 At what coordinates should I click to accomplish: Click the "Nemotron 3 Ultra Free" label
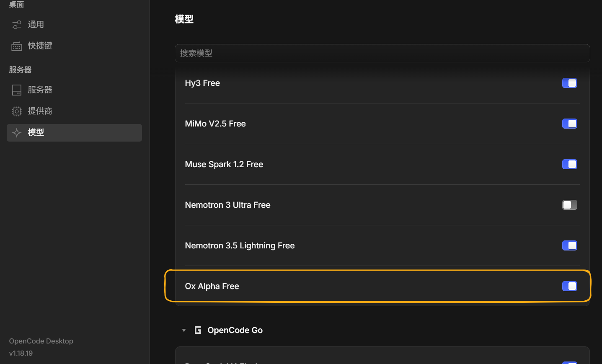227,205
